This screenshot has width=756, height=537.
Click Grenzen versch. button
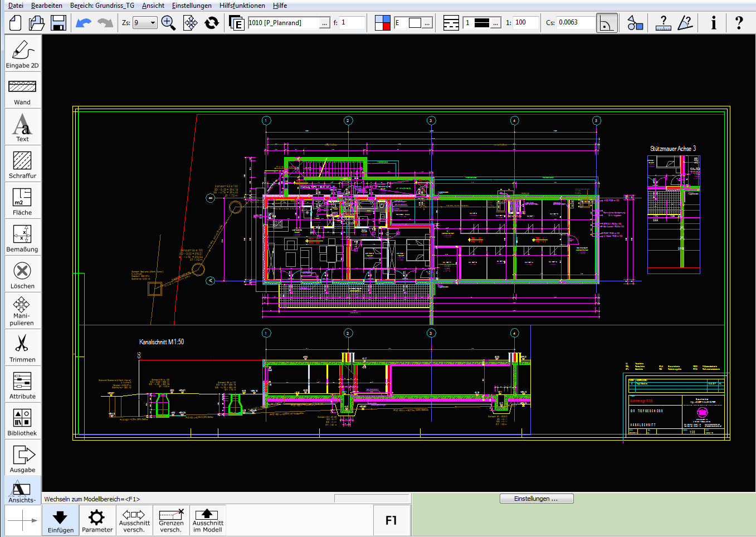(x=171, y=520)
